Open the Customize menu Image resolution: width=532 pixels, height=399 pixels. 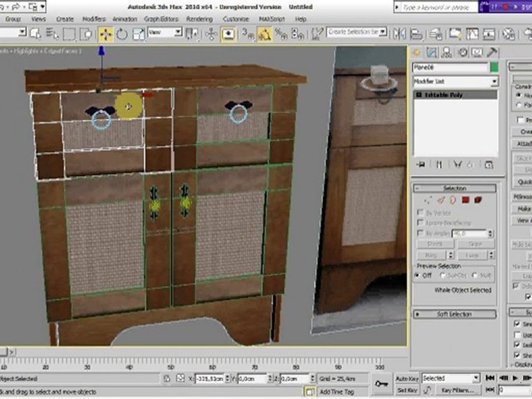(x=236, y=19)
